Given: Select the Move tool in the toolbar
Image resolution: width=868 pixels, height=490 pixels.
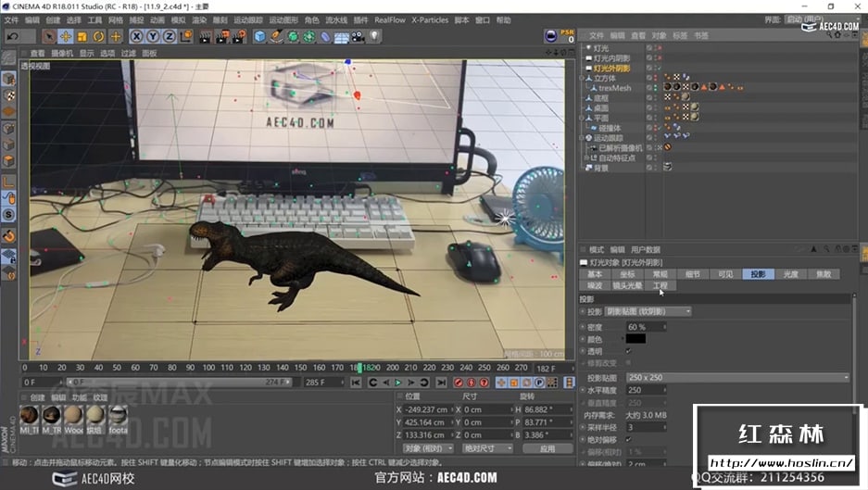Looking at the screenshot, I should point(66,36).
